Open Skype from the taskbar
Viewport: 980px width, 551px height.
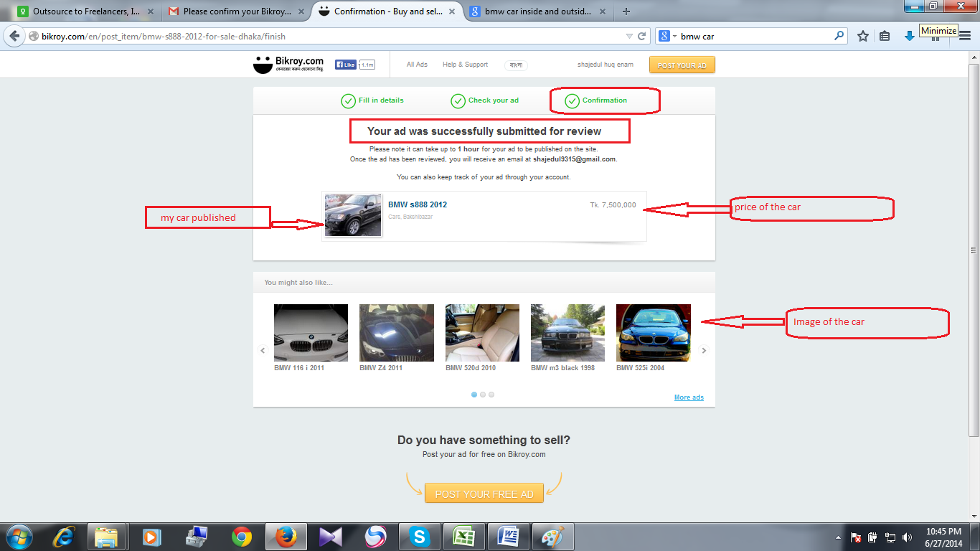tap(419, 537)
